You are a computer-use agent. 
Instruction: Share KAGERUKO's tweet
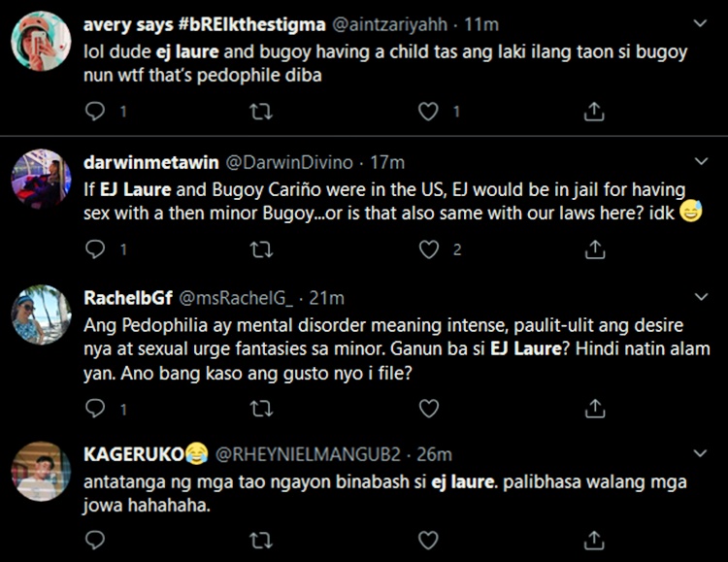tap(594, 540)
